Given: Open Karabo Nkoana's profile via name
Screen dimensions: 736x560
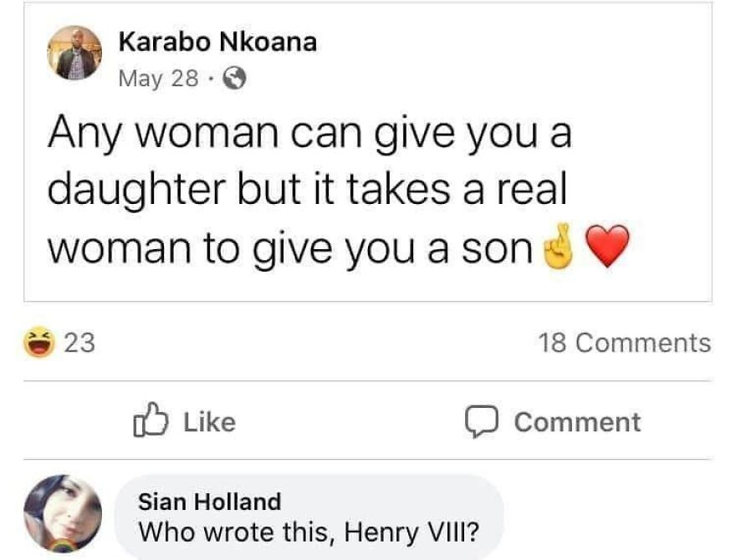Looking at the screenshot, I should point(217,42).
